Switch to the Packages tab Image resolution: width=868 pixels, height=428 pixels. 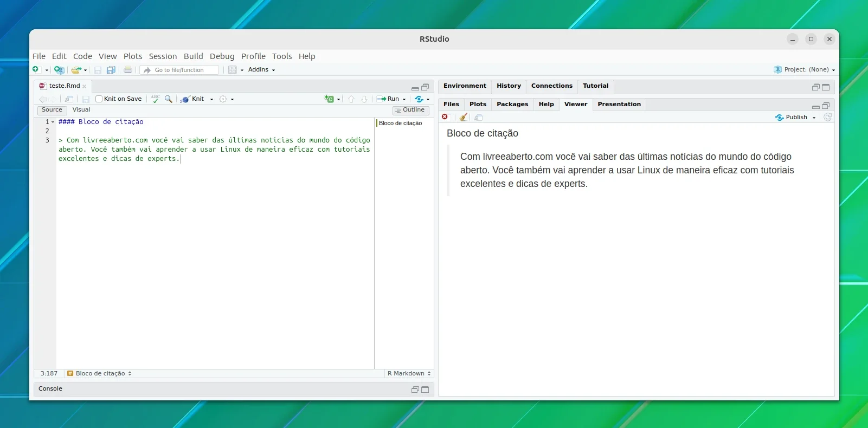(512, 105)
